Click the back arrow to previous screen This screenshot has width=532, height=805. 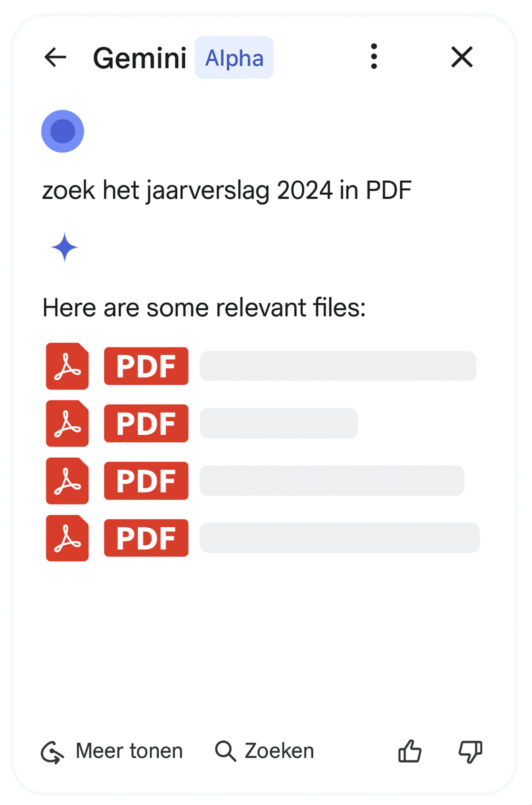tap(55, 57)
